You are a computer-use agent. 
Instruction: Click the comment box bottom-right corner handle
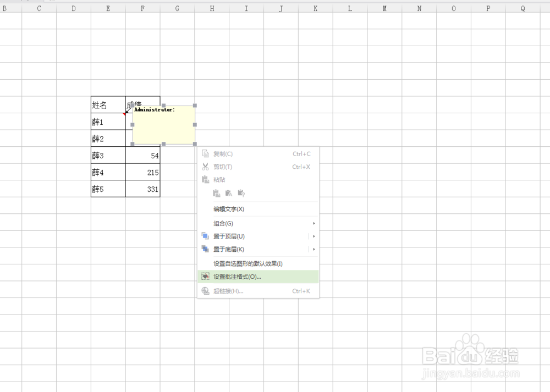(x=195, y=143)
